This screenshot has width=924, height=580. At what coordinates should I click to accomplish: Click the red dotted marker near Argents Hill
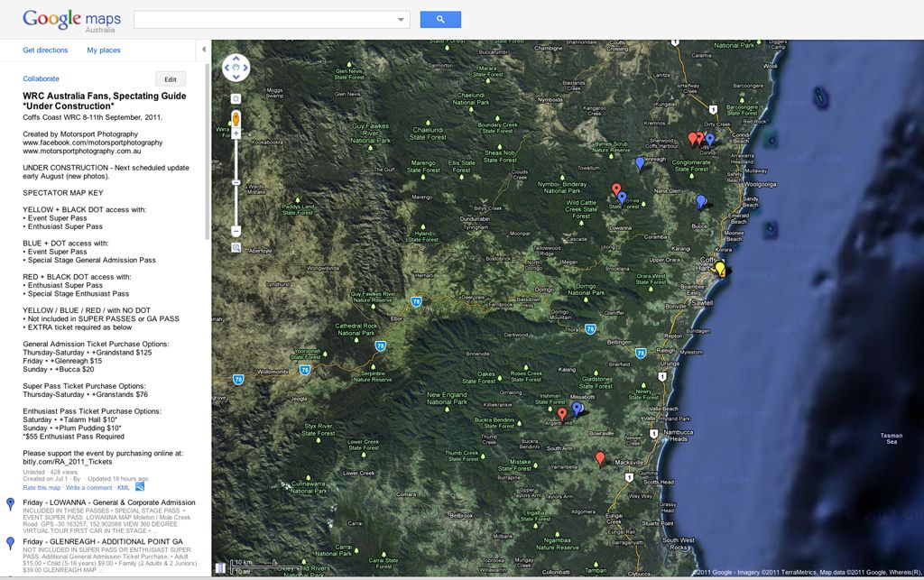coord(562,414)
